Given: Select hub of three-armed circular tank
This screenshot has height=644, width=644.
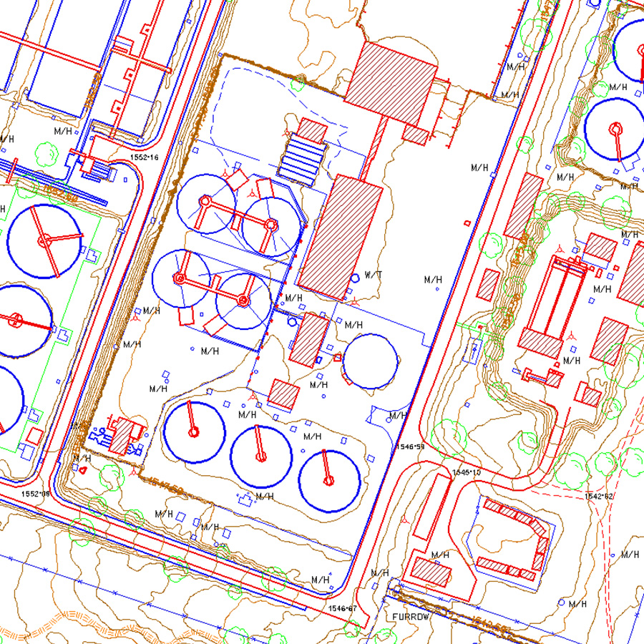Looking at the screenshot, I should click(x=44, y=240).
